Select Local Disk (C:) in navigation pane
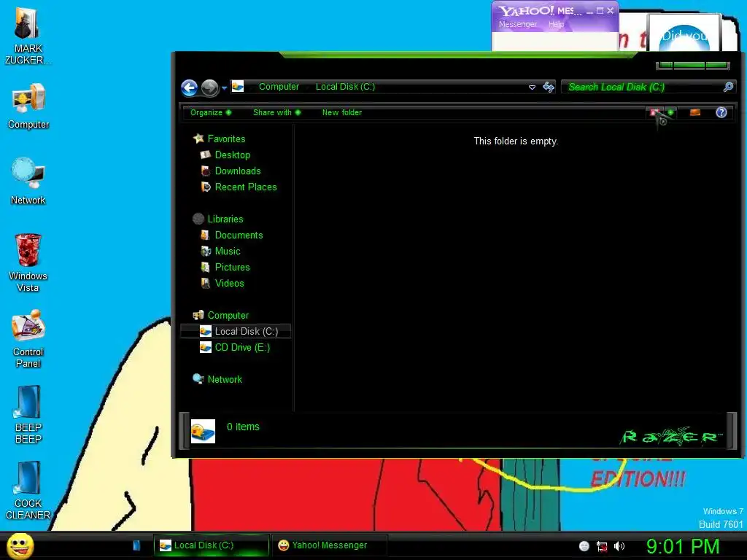Viewport: 747px width, 560px height. pyautogui.click(x=236, y=332)
